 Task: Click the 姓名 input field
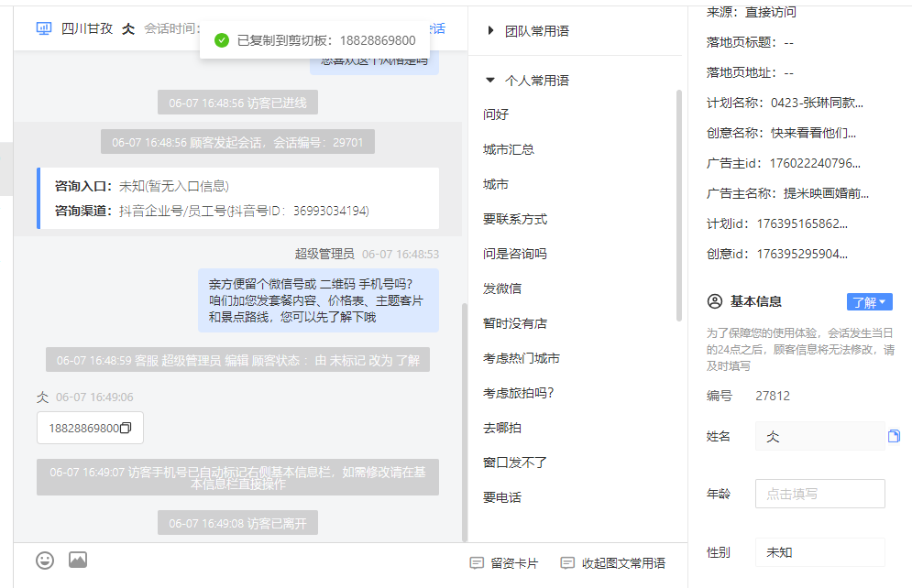point(820,436)
